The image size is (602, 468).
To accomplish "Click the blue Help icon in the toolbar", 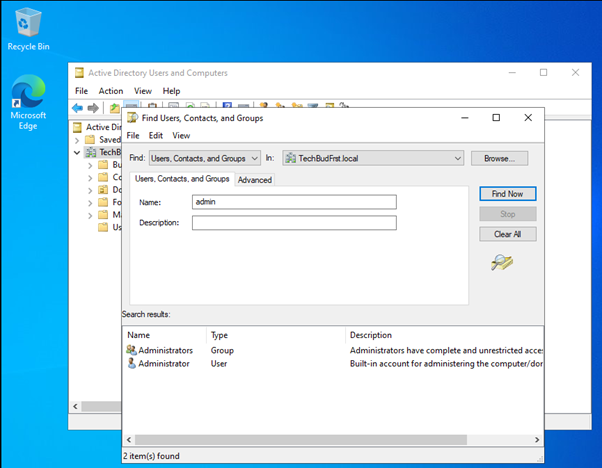I will (227, 107).
